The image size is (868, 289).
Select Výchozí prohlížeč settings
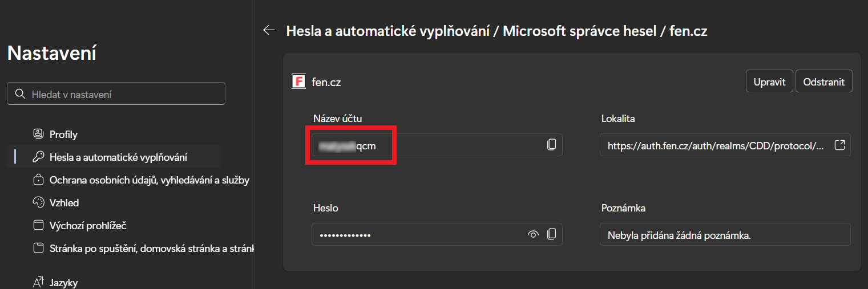pos(87,226)
